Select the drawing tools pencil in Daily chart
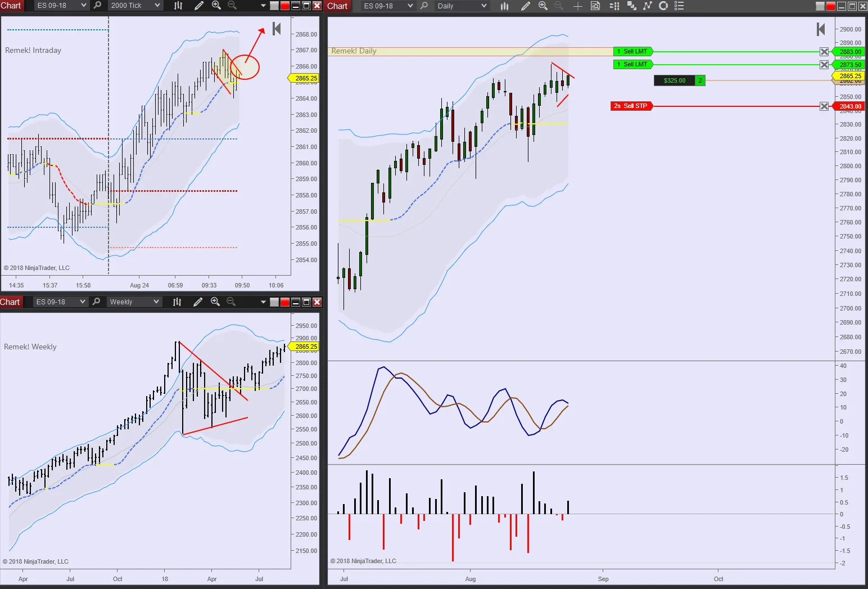The width and height of the screenshot is (868, 589). pos(526,6)
